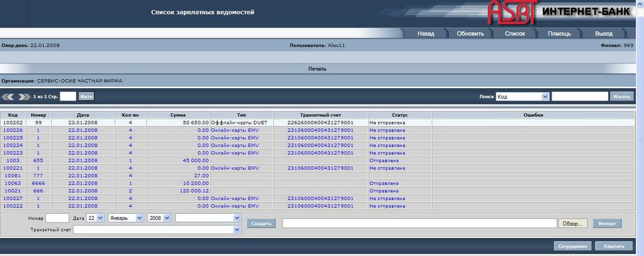Open the day dropdown showing 22
The height and width of the screenshot is (256, 644).
tap(96, 218)
